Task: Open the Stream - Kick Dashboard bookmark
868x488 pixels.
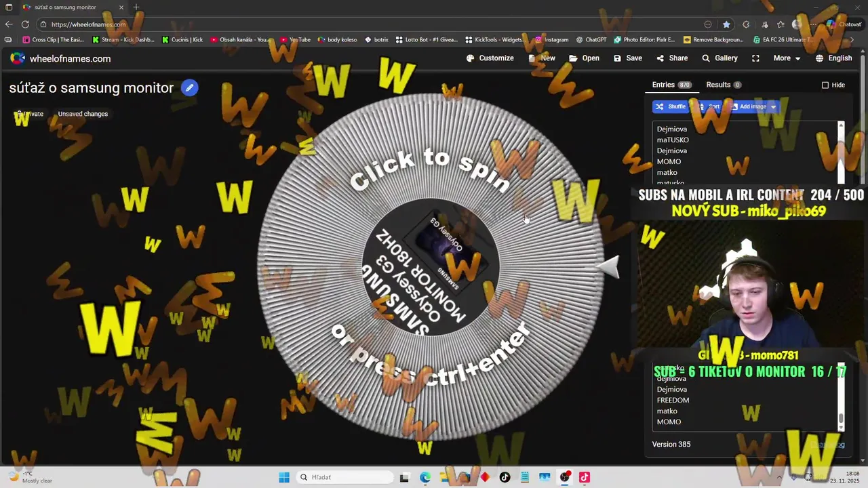Action: (x=123, y=40)
